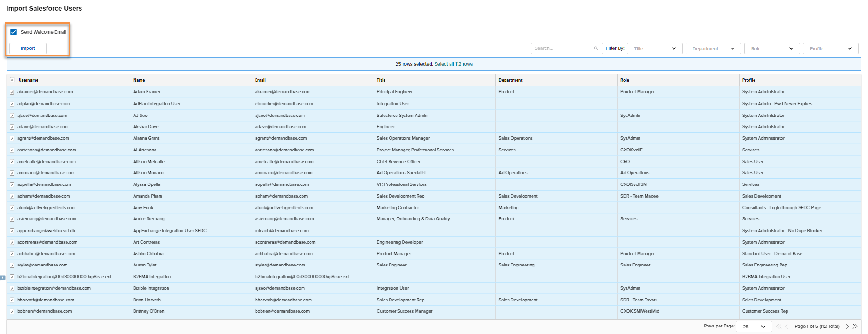
Task: Click the Department column header in the table
Action: pos(511,80)
